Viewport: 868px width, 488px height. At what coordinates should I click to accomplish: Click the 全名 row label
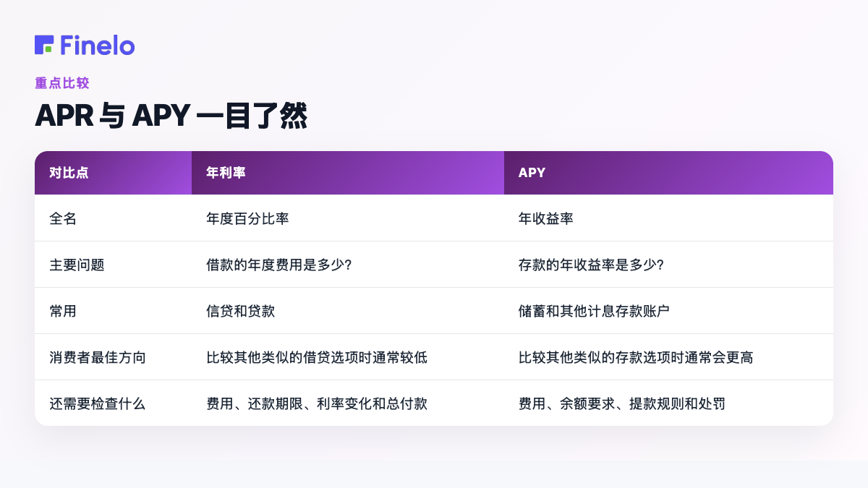click(63, 218)
